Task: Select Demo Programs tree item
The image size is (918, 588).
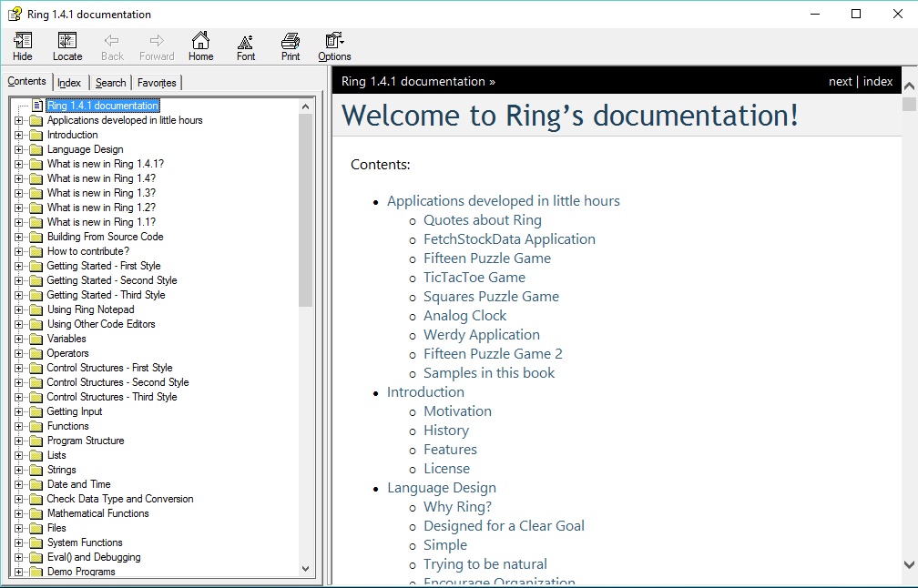Action: [81, 572]
